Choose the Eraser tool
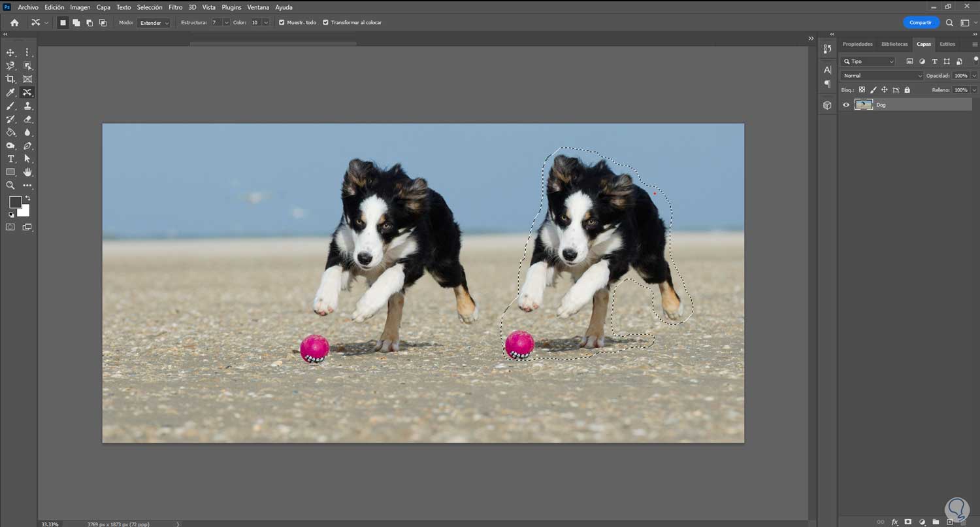The image size is (980, 527). (x=27, y=119)
